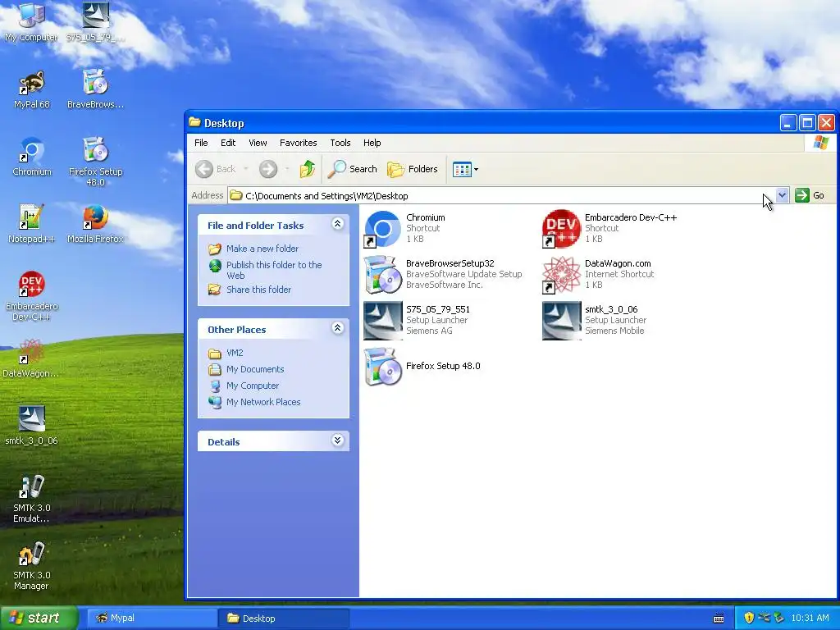The height and width of the screenshot is (630, 840).
Task: Open the Back history dropdown arrow
Action: tap(246, 169)
